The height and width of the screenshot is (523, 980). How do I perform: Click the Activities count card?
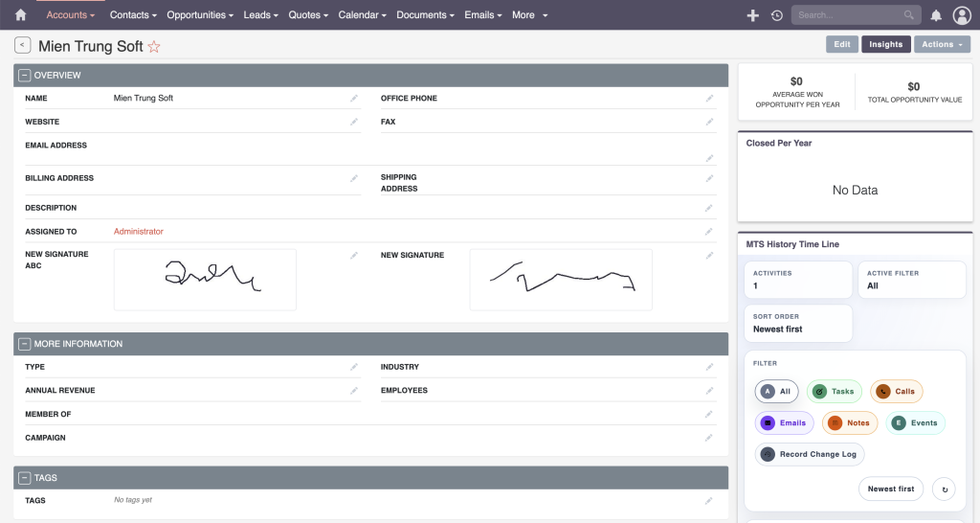point(798,280)
